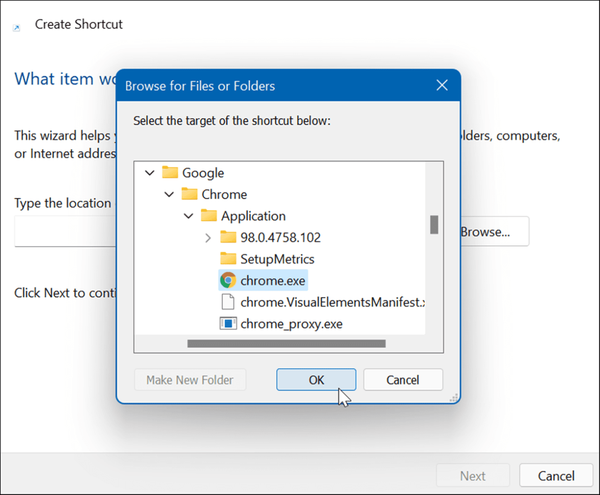Click the Chrome folder icon
600x495 pixels.
coord(189,194)
